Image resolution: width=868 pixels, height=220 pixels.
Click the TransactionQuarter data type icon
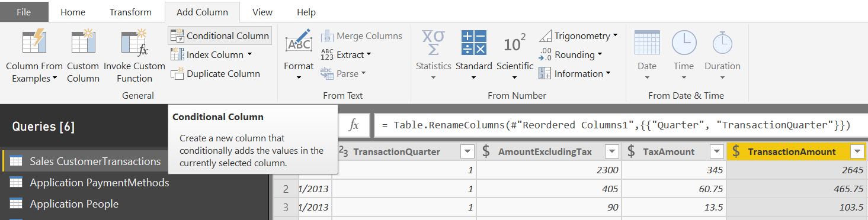(x=343, y=151)
